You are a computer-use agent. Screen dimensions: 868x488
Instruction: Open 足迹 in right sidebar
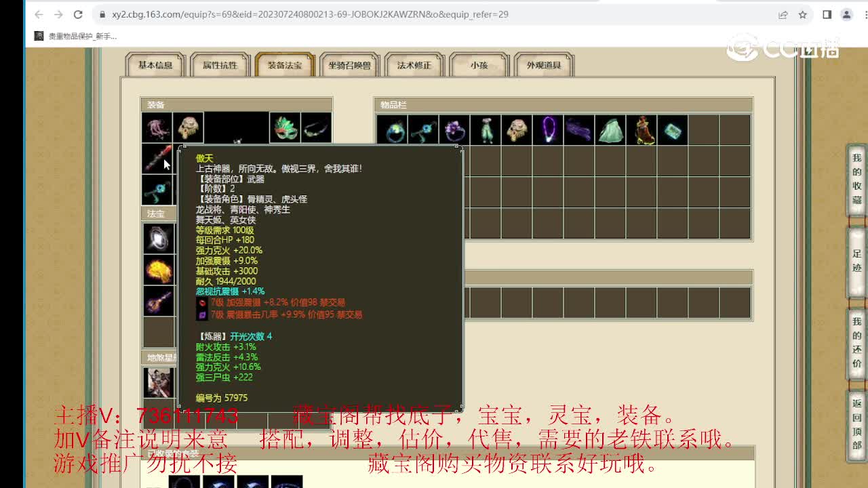[857, 261]
